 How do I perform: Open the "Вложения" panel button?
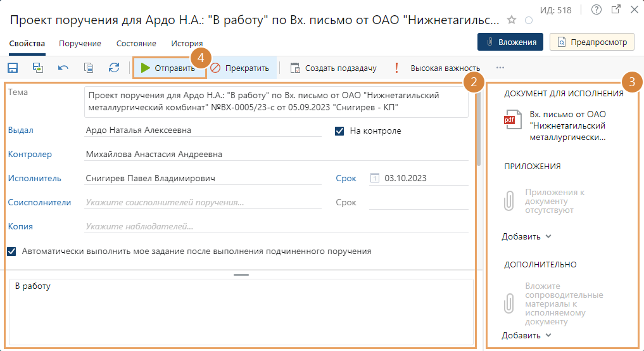(x=510, y=42)
